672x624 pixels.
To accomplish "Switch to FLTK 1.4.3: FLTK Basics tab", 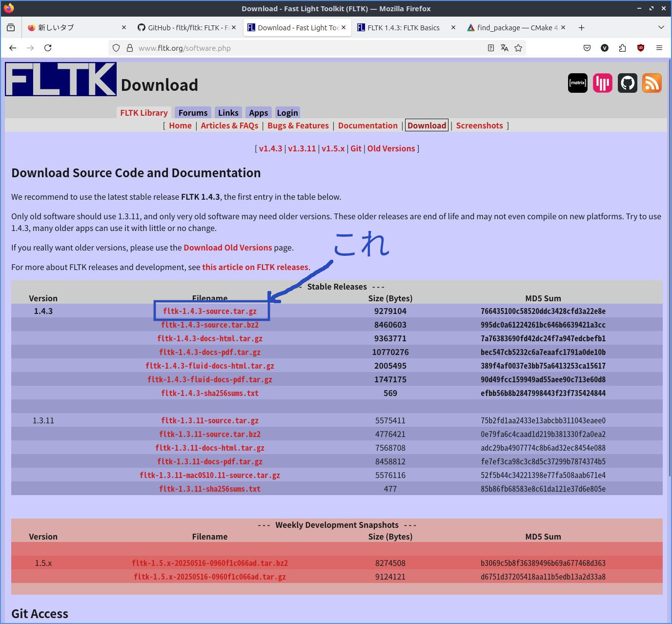I will (403, 28).
